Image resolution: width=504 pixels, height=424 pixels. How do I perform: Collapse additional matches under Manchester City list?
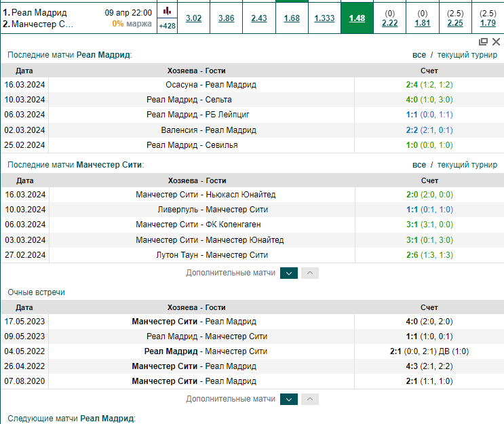click(310, 273)
